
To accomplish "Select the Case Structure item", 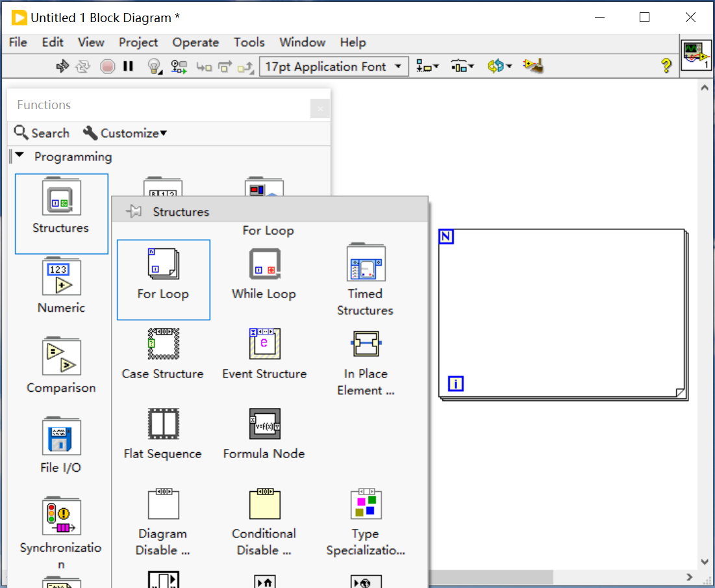I will pos(163,355).
